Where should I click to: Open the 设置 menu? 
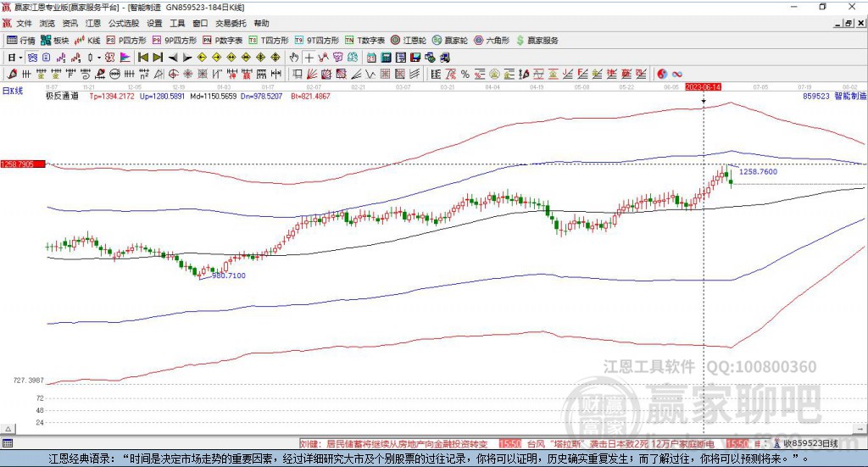(154, 23)
